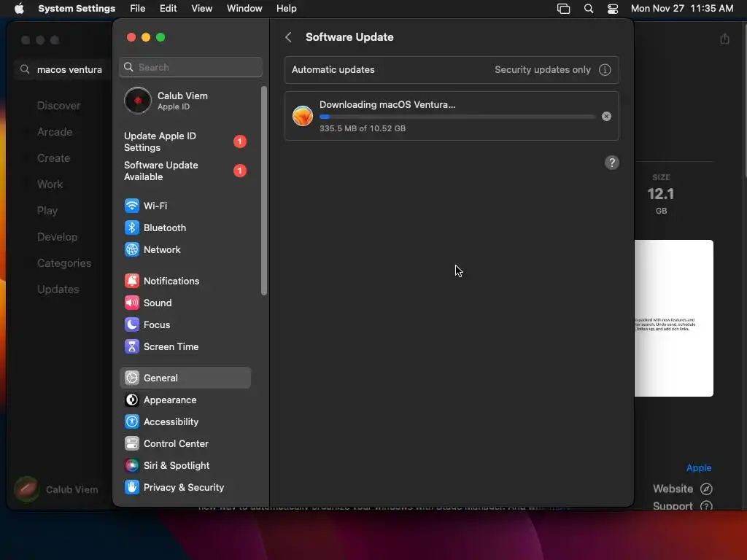Click the App Store search field
The width and height of the screenshot is (747, 560).
(x=62, y=69)
